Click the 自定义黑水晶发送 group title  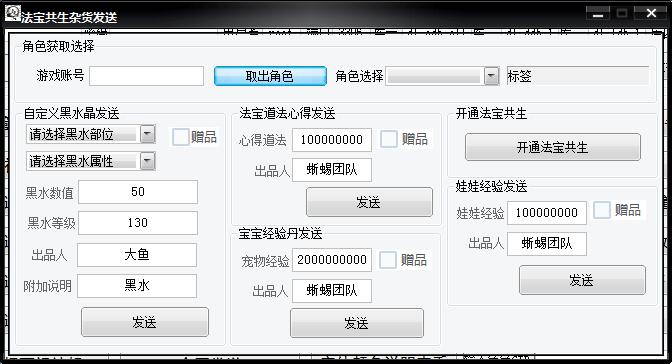point(71,113)
